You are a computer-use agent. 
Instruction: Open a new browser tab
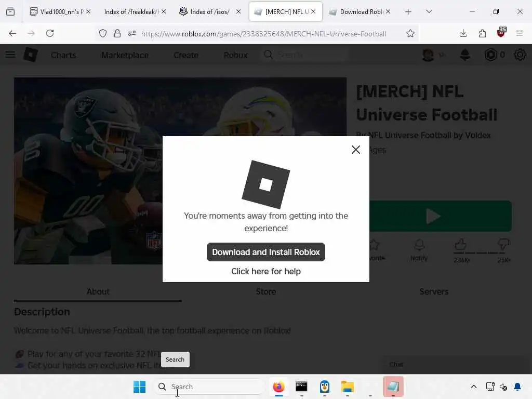coord(408,12)
